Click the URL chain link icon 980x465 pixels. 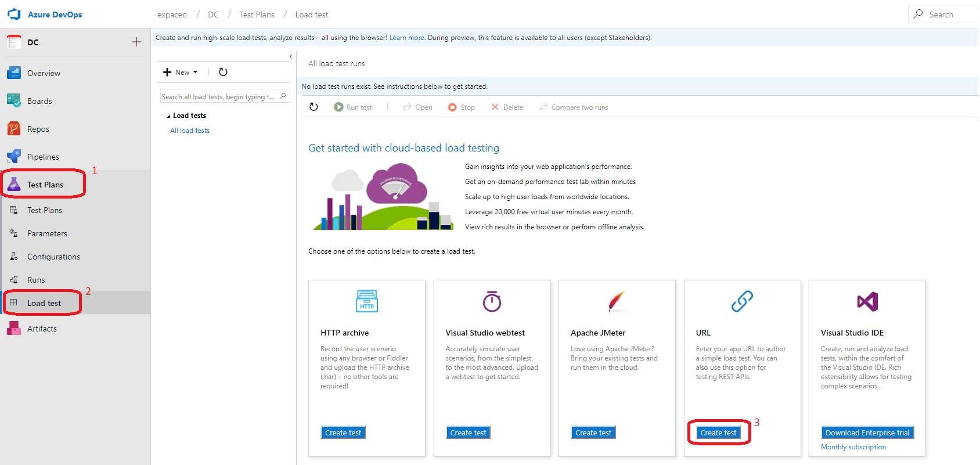tap(742, 301)
